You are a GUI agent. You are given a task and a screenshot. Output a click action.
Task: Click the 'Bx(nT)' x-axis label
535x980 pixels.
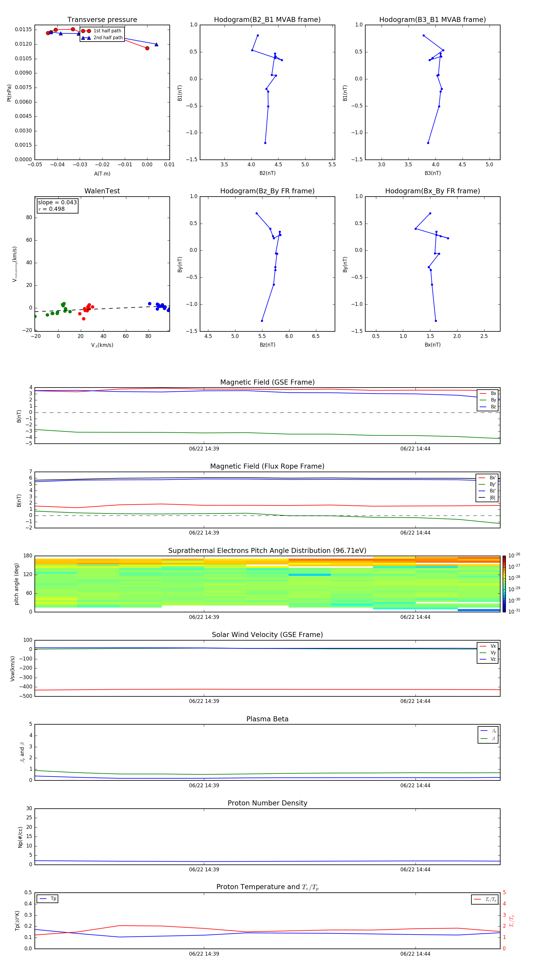[x=432, y=345]
